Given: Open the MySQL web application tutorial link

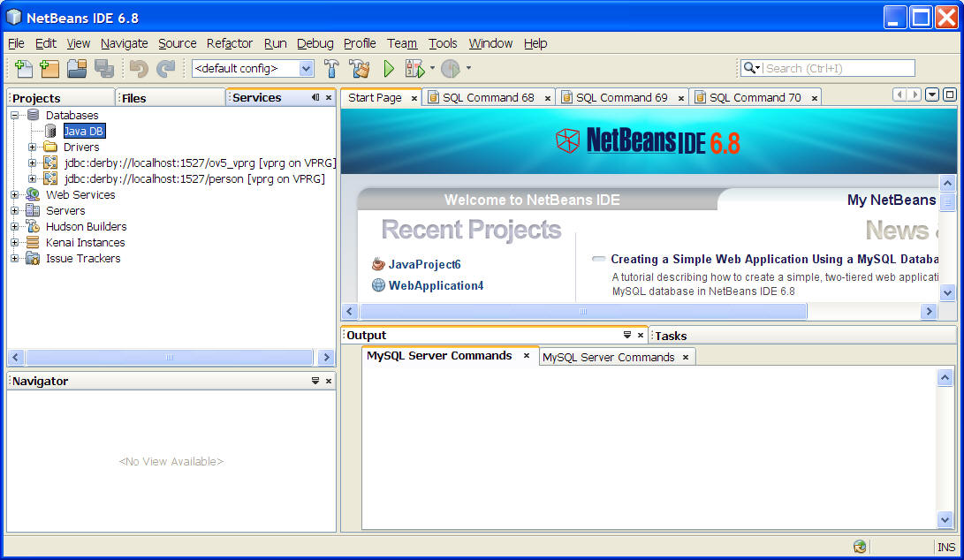Looking at the screenshot, I should (x=775, y=260).
